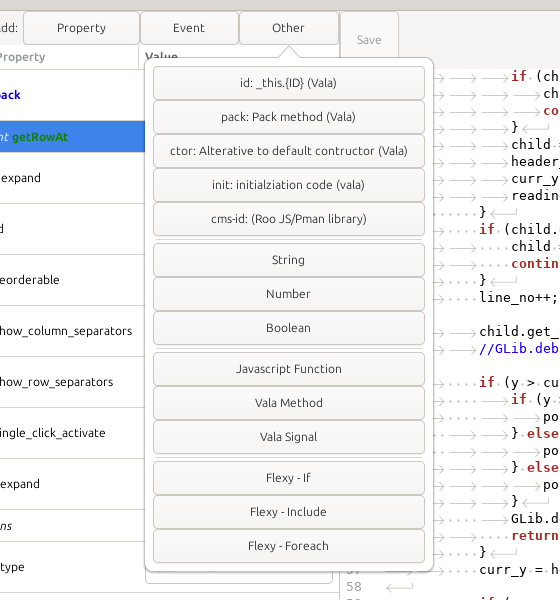Click the Event add button
Viewport: 560px width, 600px height.
coord(189,28)
